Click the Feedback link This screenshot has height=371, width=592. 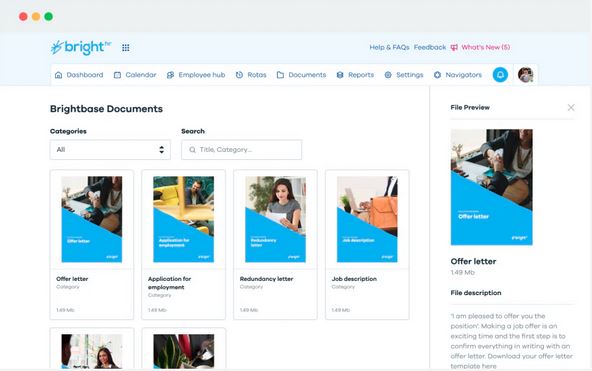430,47
